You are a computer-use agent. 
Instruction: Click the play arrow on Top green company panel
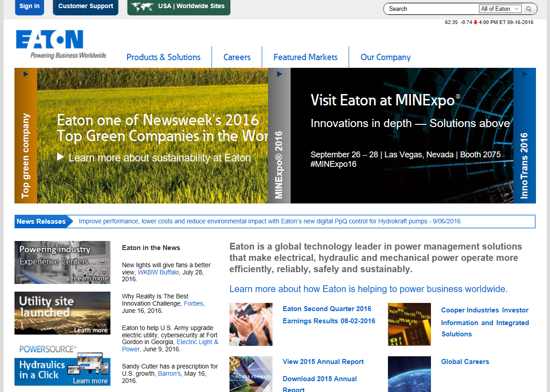[x=26, y=74]
